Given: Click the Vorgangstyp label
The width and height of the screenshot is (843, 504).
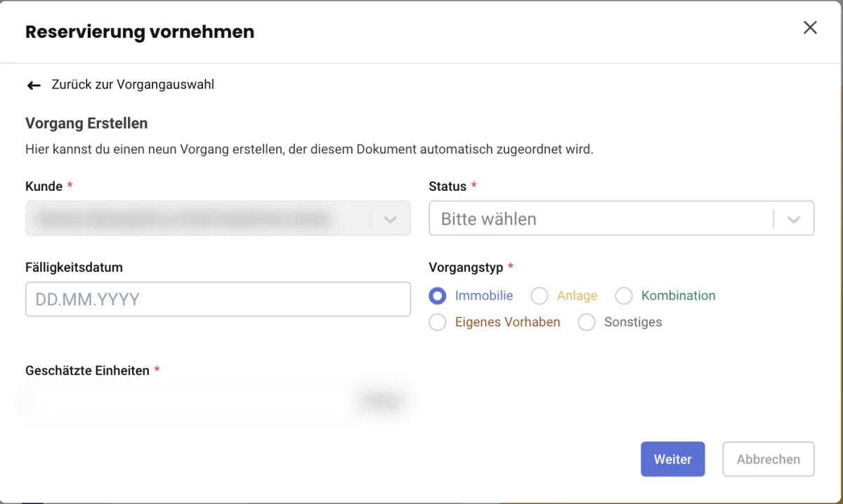Looking at the screenshot, I should [466, 267].
